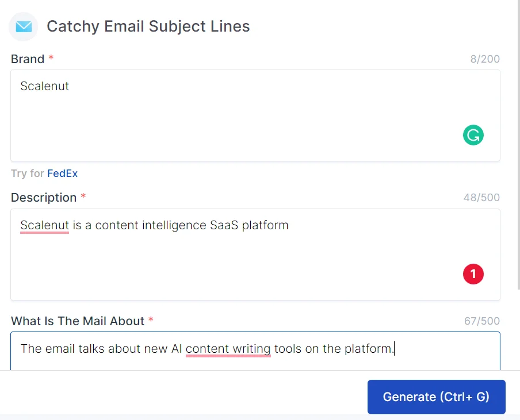Click the 48/500 counter above Description
Viewport: 520px width, 420px height.
point(481,197)
